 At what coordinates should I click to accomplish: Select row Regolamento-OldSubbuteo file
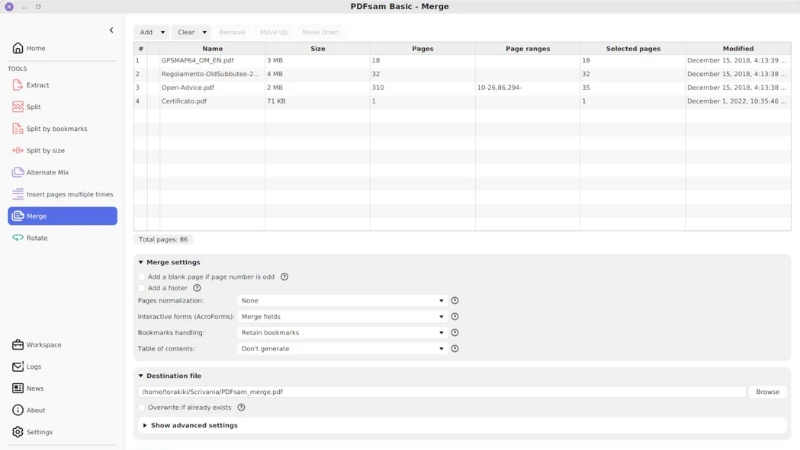tap(462, 74)
